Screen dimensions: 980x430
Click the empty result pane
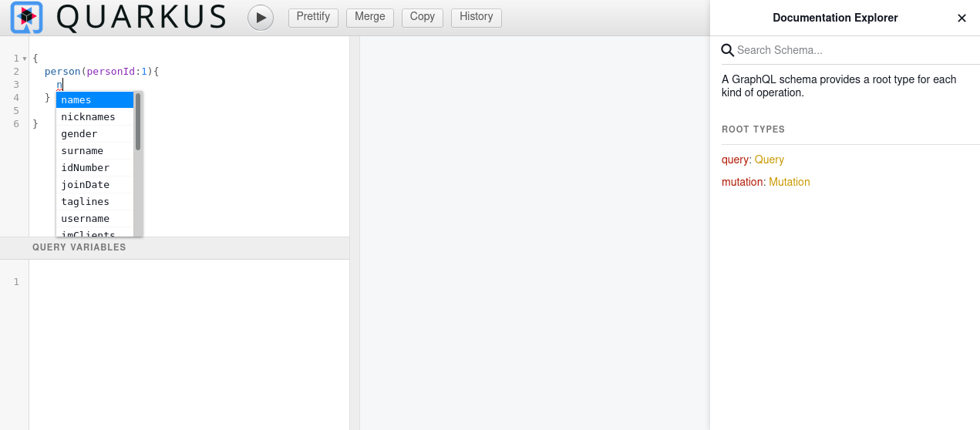point(534,233)
